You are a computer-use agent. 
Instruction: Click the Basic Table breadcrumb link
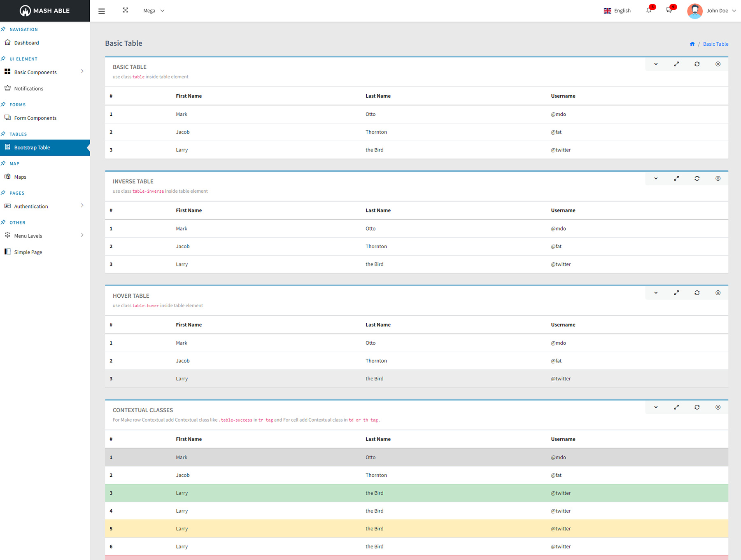pos(715,44)
